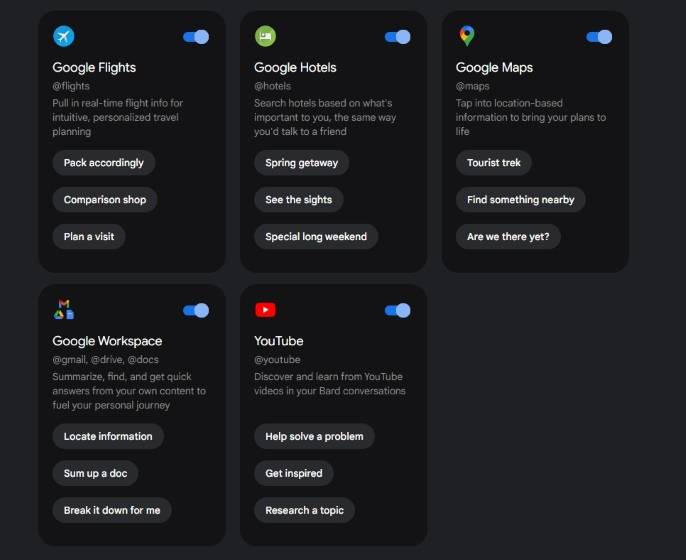The width and height of the screenshot is (686, 560).
Task: Choose "Find something nearby" chip
Action: point(521,200)
